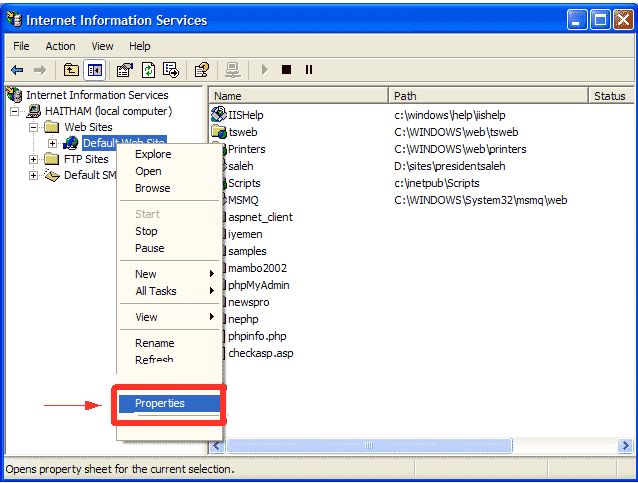Select the nephp list item
Image resolution: width=638 pixels, height=483 pixels.
coord(243,319)
